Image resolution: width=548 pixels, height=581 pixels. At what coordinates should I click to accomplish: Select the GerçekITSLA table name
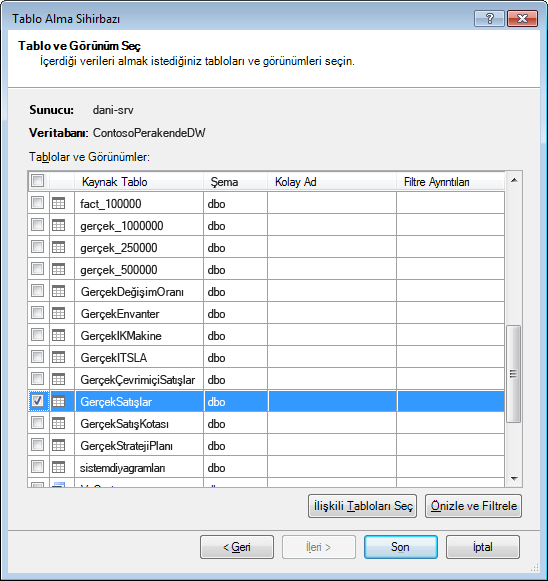[x=114, y=358]
